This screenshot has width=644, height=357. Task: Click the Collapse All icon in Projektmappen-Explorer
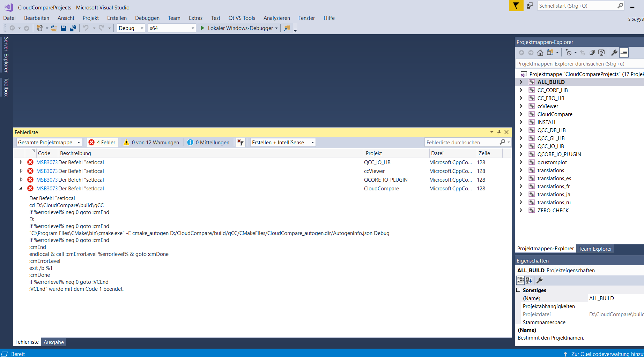coord(592,53)
